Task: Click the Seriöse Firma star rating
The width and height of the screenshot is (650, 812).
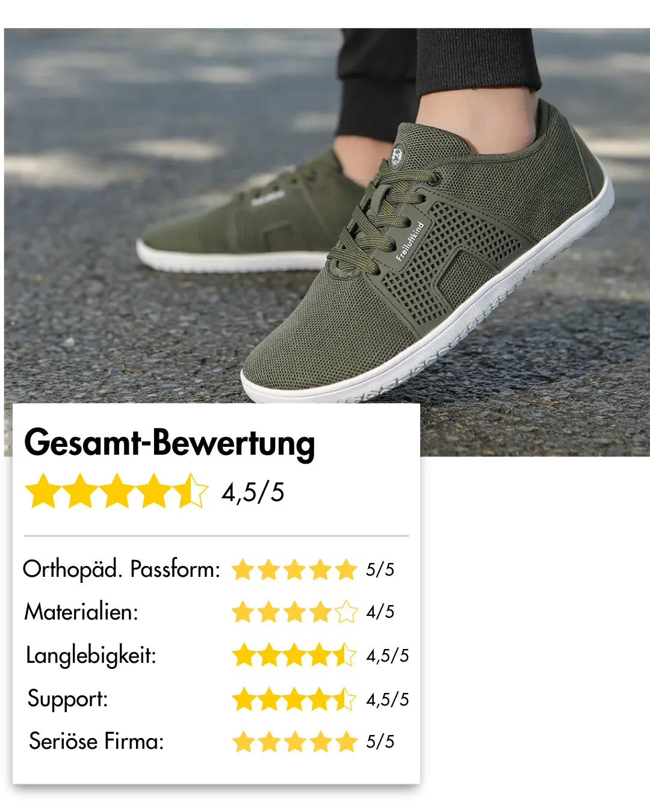Action: (296, 742)
